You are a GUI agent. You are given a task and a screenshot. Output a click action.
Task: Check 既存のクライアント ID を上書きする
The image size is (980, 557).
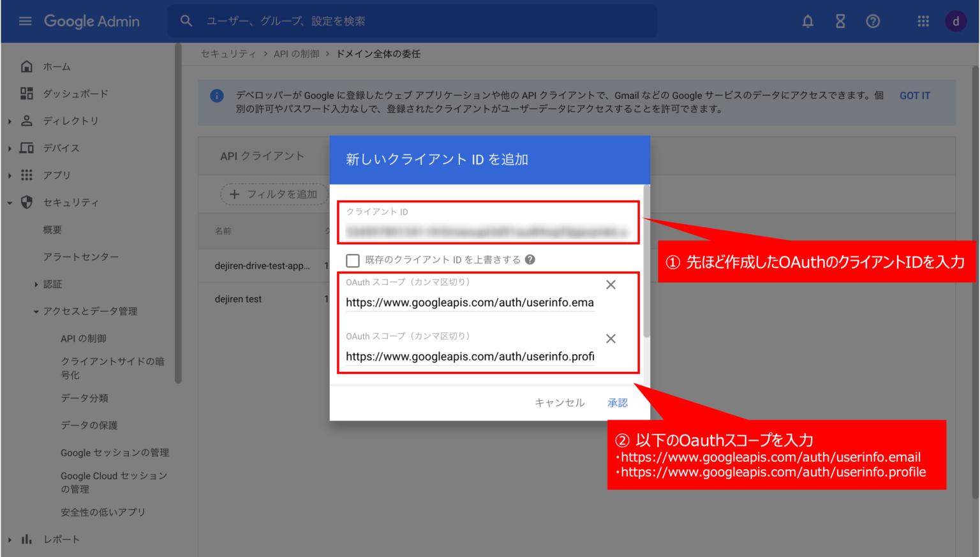(x=353, y=260)
